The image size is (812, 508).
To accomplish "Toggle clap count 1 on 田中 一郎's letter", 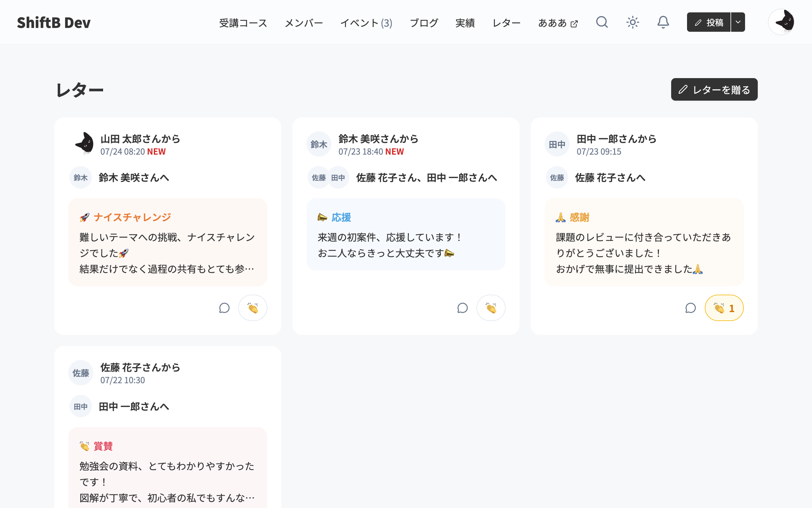I will click(724, 308).
